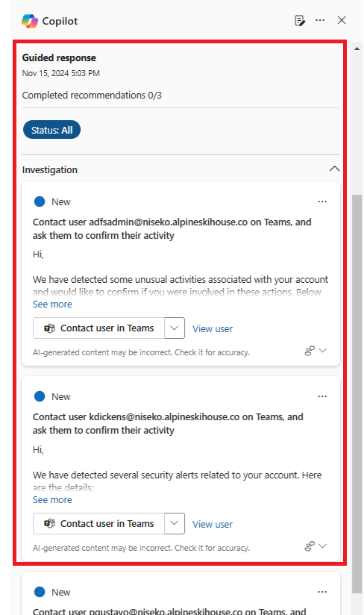Open dropdown next to kdickens Contact button
This screenshot has height=615, width=364.
click(175, 524)
